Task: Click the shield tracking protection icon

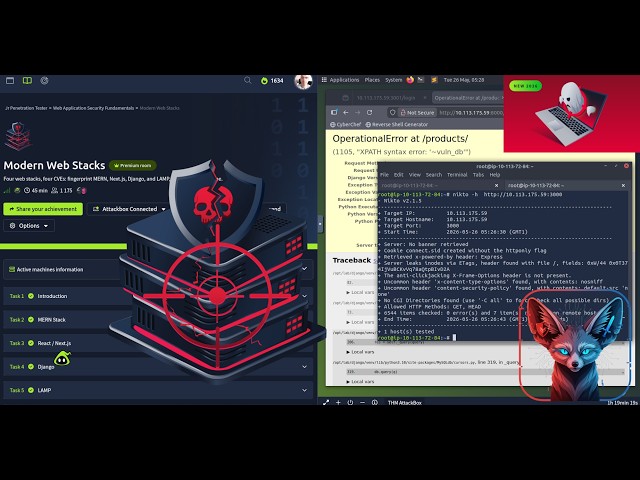Action: tap(392, 112)
